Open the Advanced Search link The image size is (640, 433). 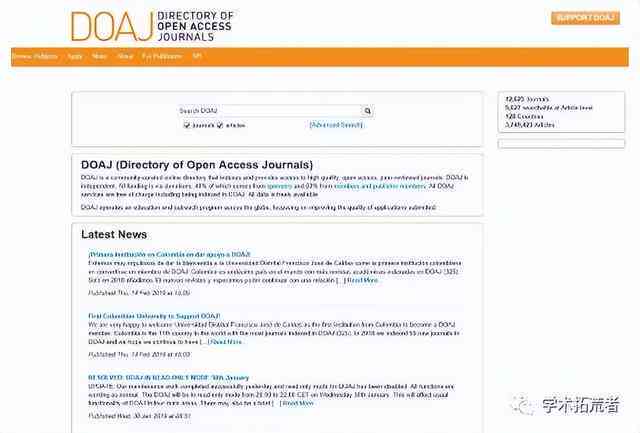point(336,125)
